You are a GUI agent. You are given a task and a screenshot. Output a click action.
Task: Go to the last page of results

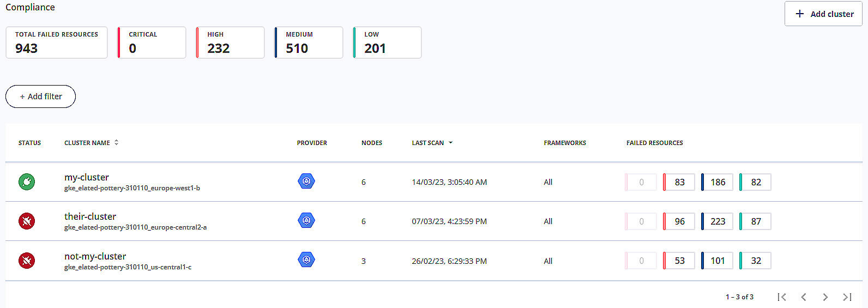click(x=847, y=297)
